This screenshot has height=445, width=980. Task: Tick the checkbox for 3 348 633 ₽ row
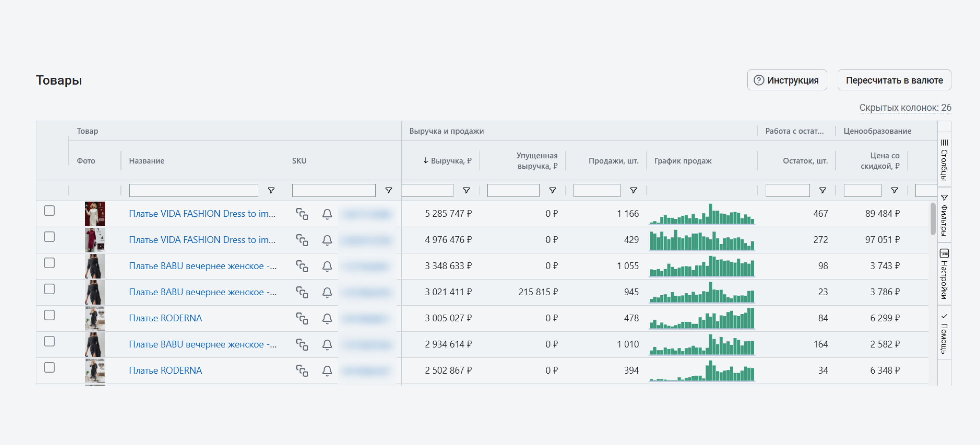tap(49, 263)
